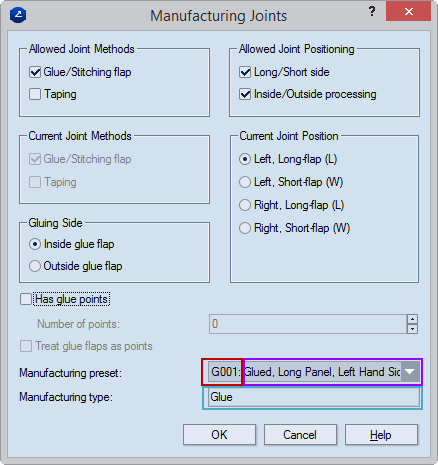Click the application icon in title bar
Viewport: 438px width, 465px height.
18,15
